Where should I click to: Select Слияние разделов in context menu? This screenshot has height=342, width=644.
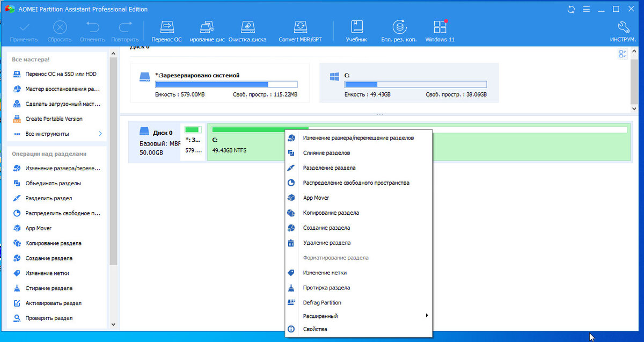358,153
